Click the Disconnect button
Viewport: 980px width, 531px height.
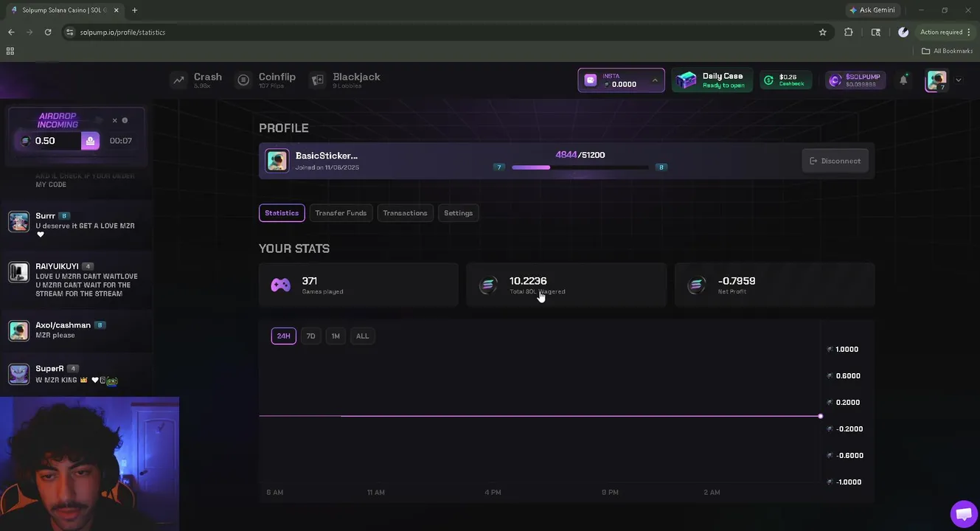click(x=835, y=161)
